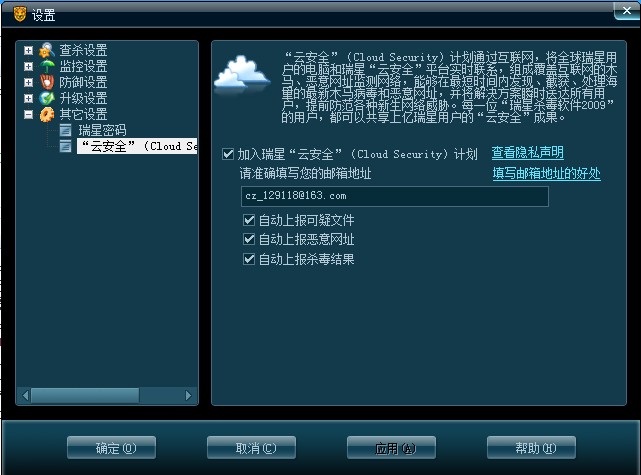Click the Rising lion logo in title bar
The height and width of the screenshot is (475, 641).
pyautogui.click(x=19, y=14)
